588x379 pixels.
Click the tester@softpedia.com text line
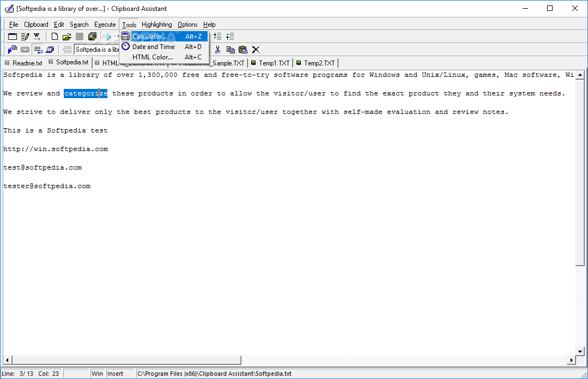tap(47, 186)
